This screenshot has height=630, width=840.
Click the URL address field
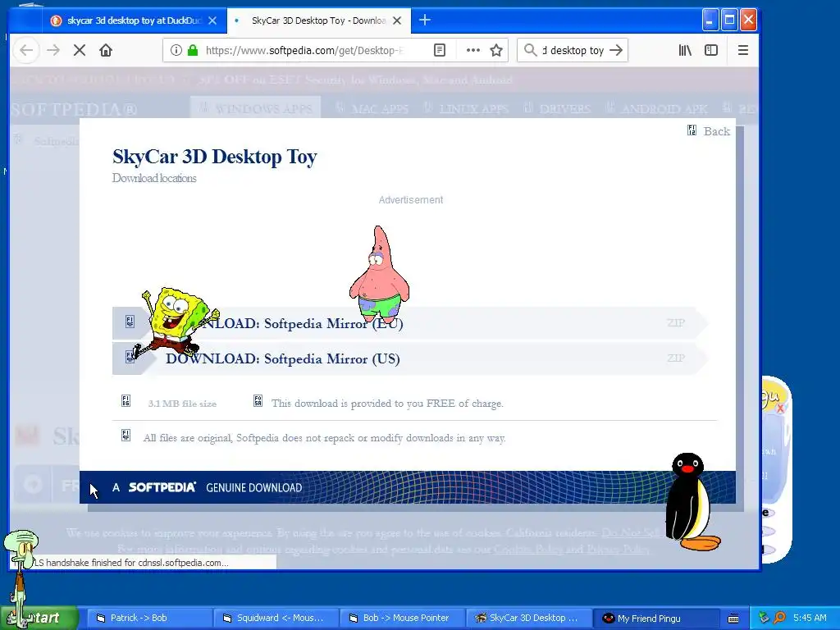[x=305, y=50]
